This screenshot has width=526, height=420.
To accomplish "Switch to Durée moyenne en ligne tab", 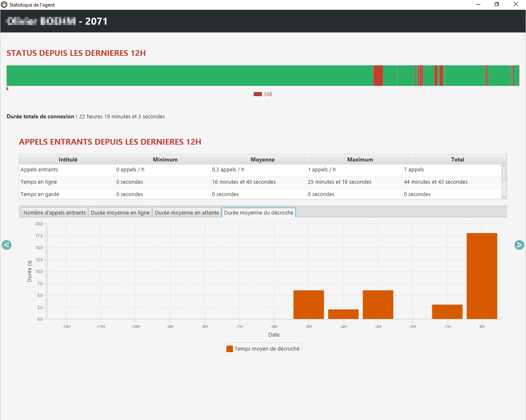I will pos(120,212).
